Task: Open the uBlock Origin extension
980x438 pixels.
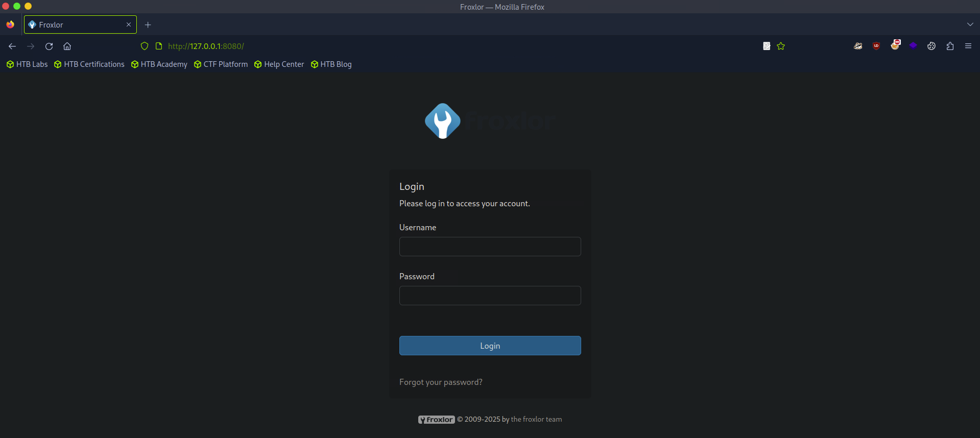Action: tap(876, 46)
